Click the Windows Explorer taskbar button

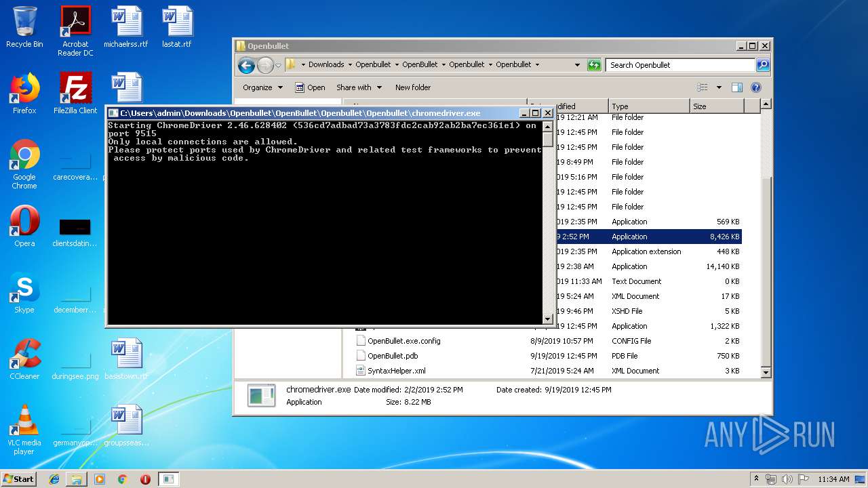click(x=77, y=479)
